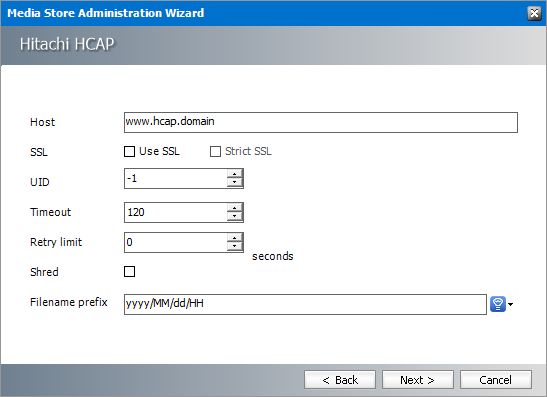Raise the Retry limit using up arrow
This screenshot has width=547, height=397.
[234, 238]
